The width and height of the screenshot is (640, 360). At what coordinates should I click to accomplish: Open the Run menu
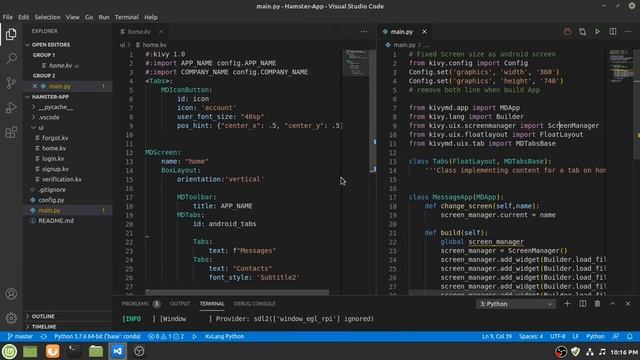(104, 17)
